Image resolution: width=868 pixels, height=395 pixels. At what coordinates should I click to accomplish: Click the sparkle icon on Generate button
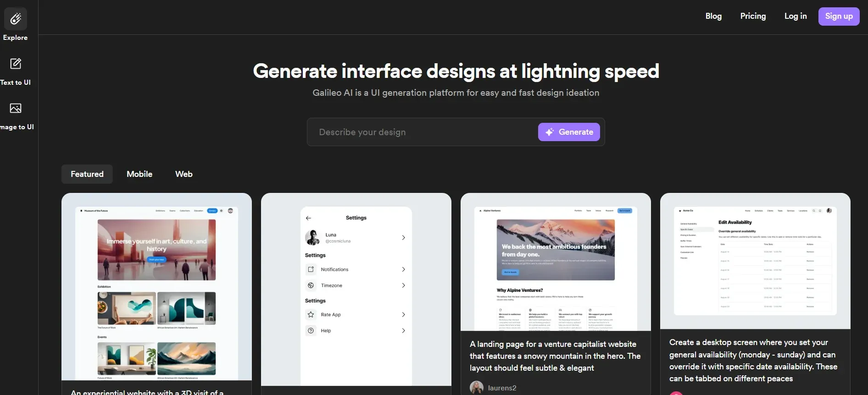pyautogui.click(x=549, y=132)
